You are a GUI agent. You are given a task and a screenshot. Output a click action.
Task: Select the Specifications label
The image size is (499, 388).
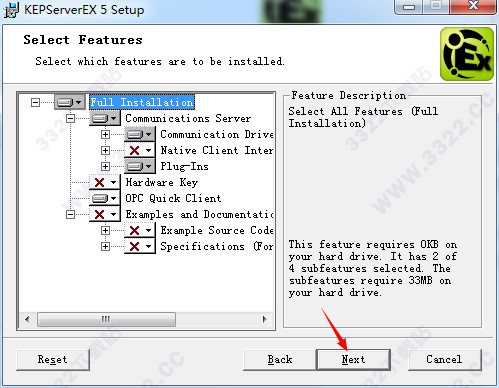pyautogui.click(x=217, y=246)
